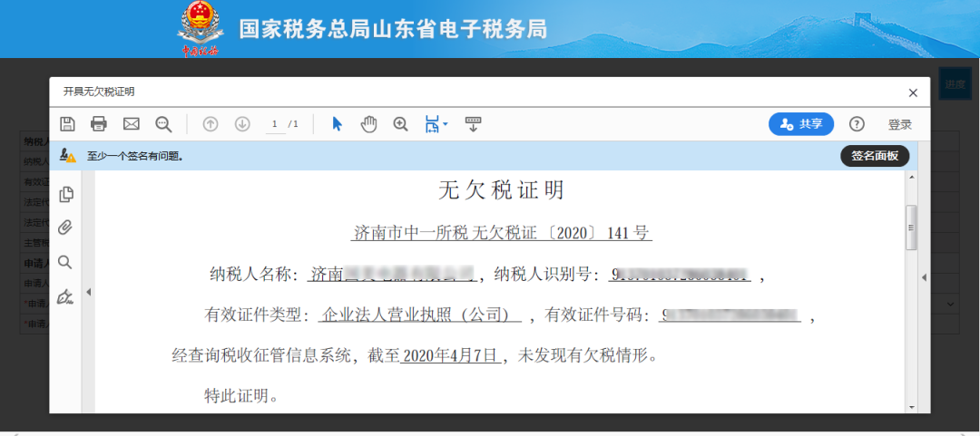Go to previous page arrow
Screen dimensions: 980x436
point(211,123)
